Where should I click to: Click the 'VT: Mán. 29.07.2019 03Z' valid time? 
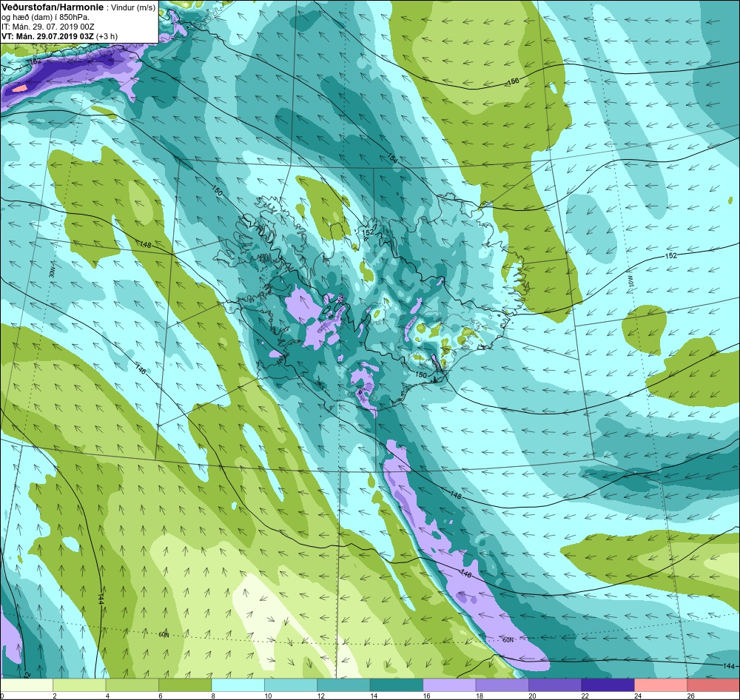click(47, 36)
